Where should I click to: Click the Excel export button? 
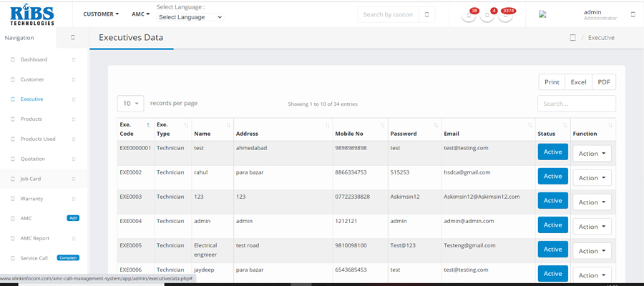pyautogui.click(x=578, y=82)
